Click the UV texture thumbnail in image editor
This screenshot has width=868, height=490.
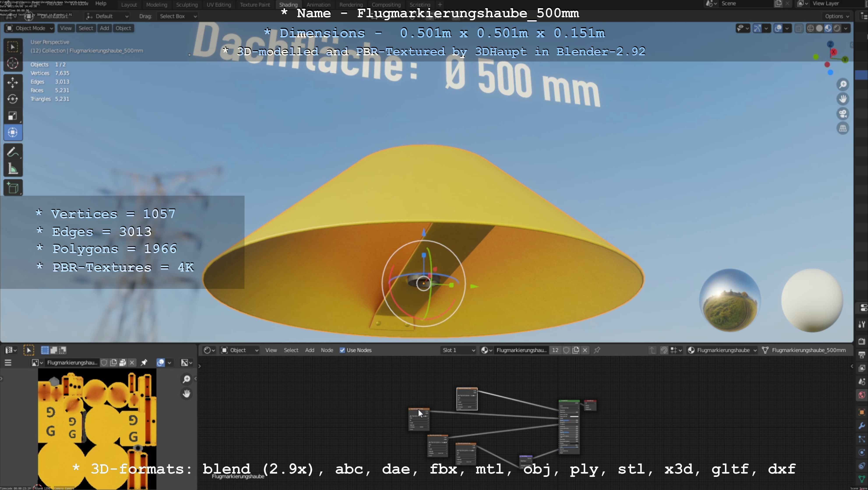[97, 429]
